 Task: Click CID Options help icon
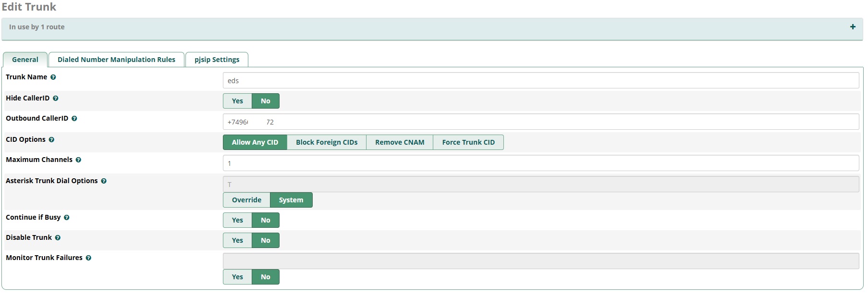[51, 140]
